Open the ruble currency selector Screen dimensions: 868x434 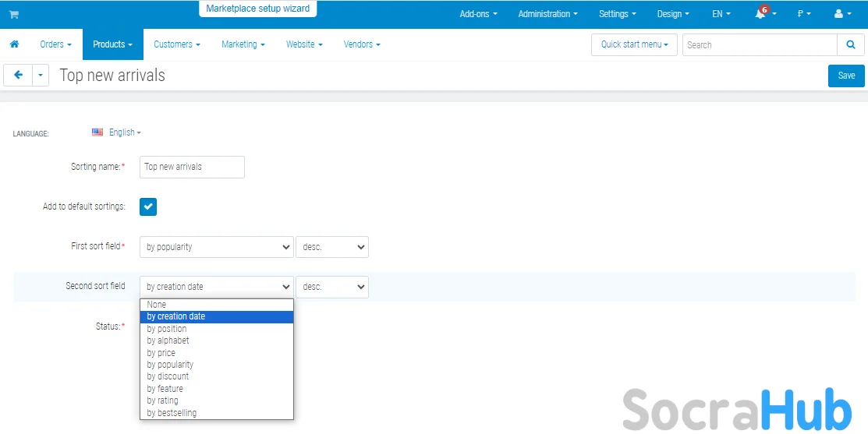tap(803, 14)
